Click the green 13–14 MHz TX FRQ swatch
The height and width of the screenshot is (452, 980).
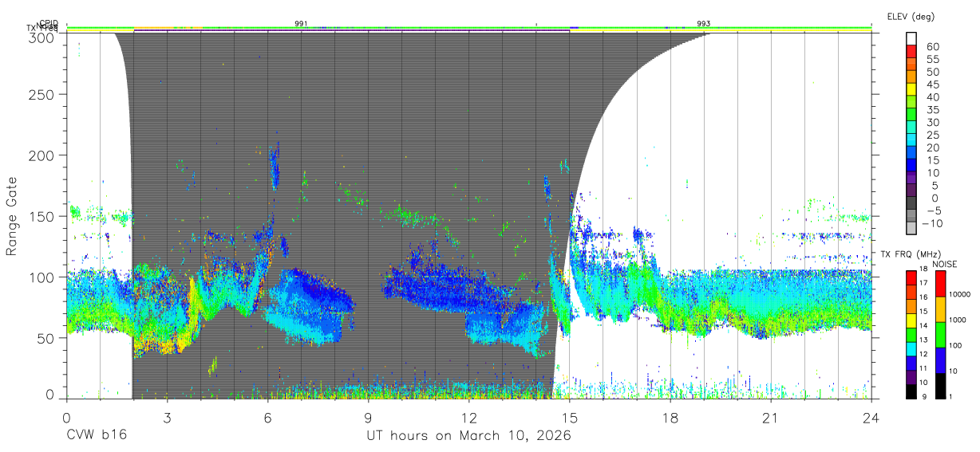911,334
